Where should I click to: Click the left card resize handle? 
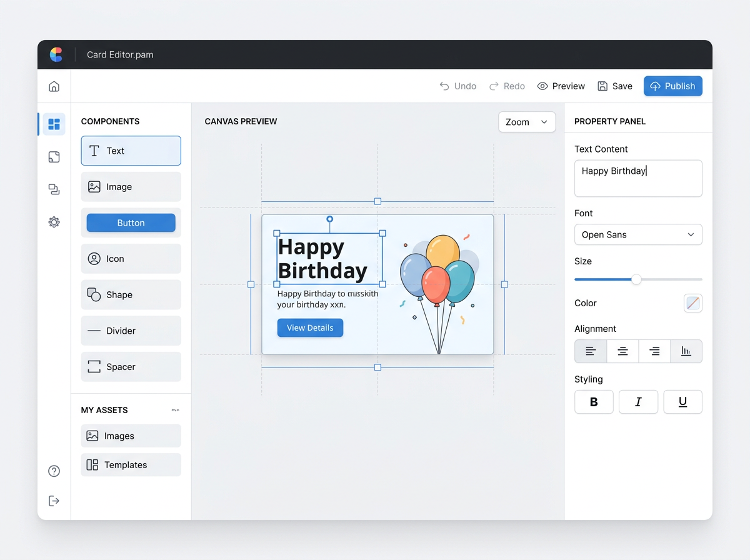(x=251, y=284)
